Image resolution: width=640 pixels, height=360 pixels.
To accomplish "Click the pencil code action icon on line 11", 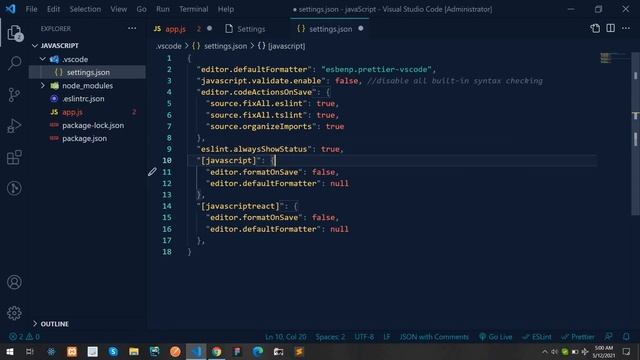I will coord(152,172).
